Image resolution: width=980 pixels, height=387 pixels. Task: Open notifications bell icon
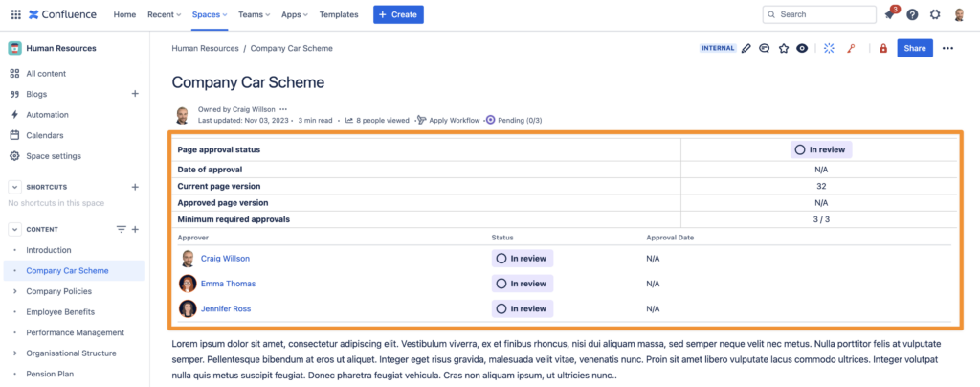(890, 15)
